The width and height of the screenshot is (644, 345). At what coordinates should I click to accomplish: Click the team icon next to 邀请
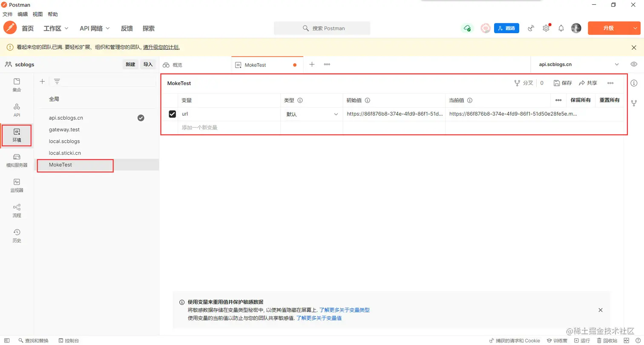point(486,28)
